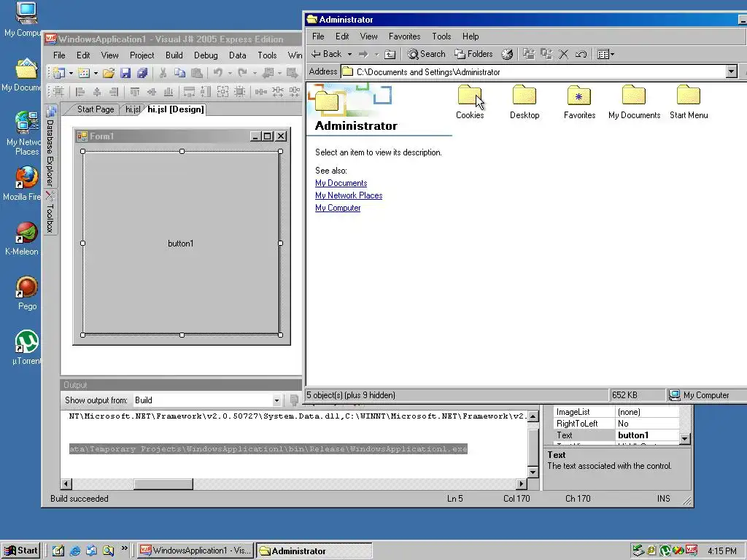Click the Folders button in Explorer toolbar

pyautogui.click(x=473, y=54)
